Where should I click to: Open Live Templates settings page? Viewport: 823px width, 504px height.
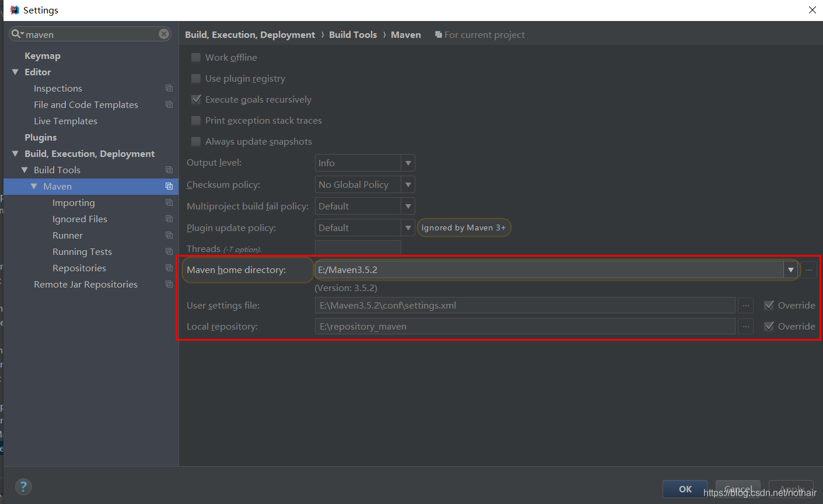65,121
